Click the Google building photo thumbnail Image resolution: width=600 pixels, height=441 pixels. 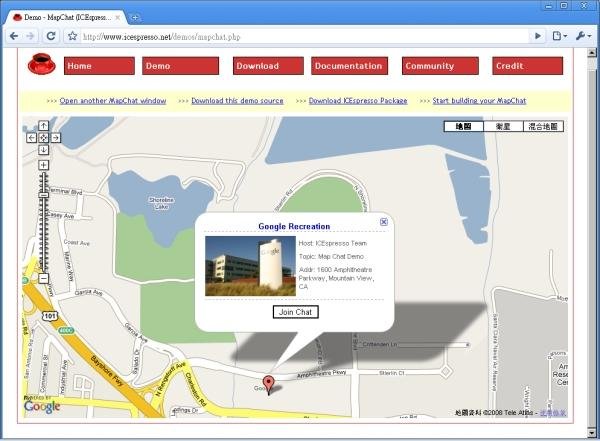pos(250,266)
